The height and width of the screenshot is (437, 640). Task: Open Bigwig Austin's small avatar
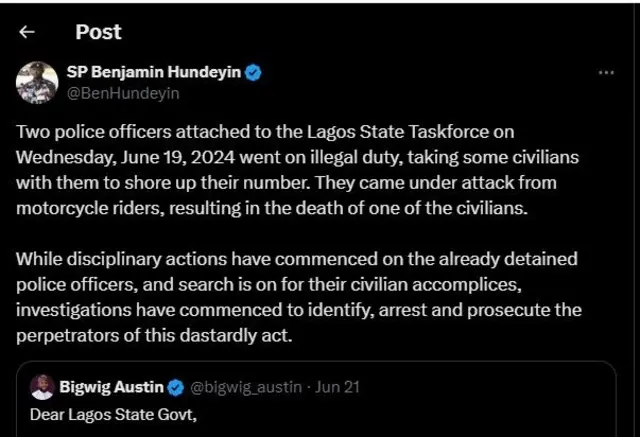tap(42, 386)
